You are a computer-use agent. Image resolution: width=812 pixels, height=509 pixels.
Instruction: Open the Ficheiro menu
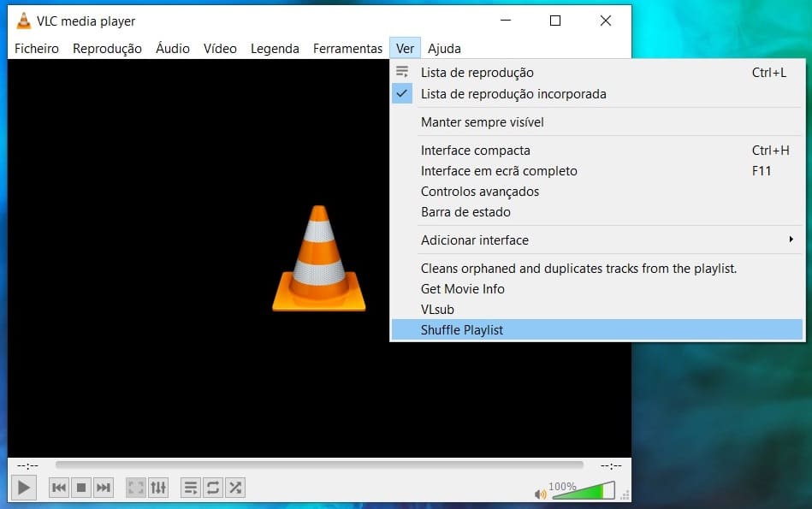coord(36,49)
